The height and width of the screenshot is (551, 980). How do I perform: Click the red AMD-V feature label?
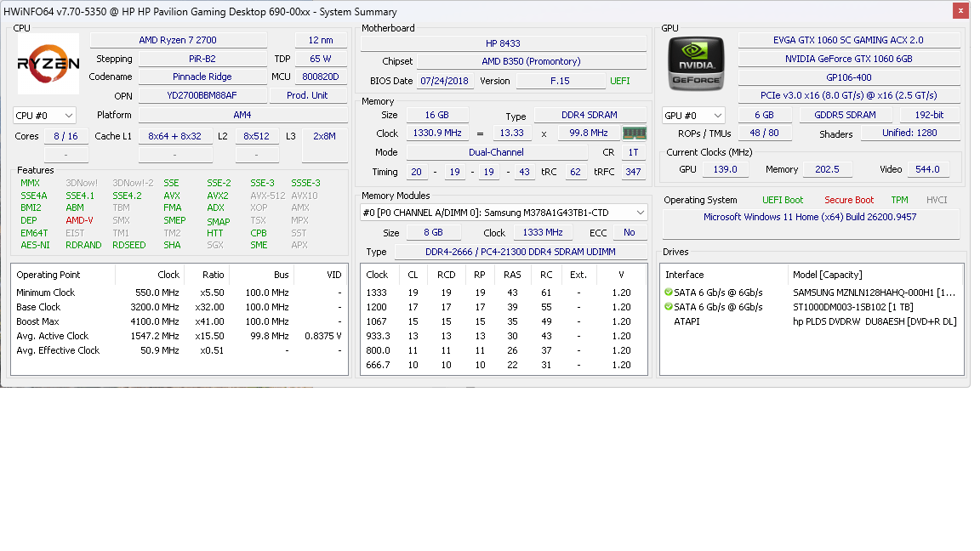click(x=79, y=220)
